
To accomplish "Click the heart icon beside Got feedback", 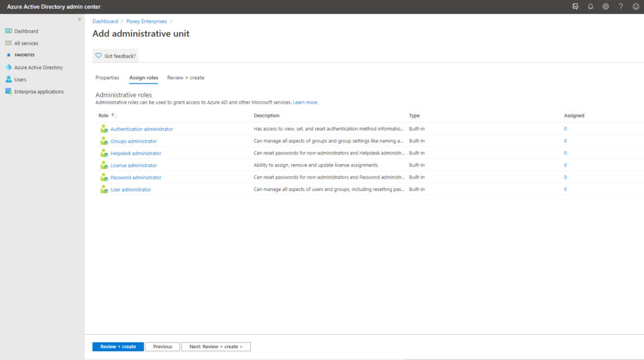I will [99, 55].
